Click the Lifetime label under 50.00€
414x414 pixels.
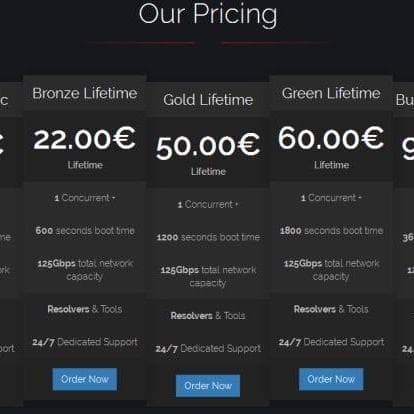(208, 172)
